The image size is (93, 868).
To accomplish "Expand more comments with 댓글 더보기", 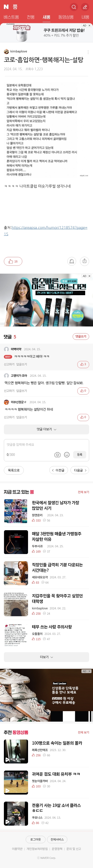I will pos(46,429).
